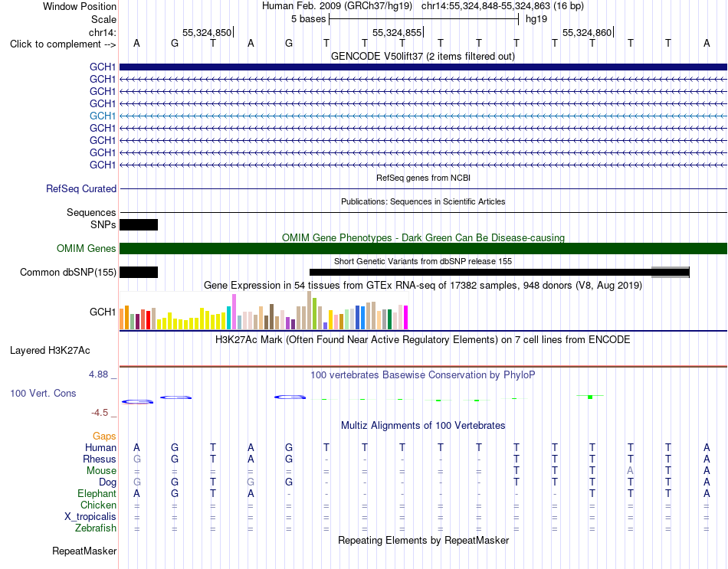Viewport: 728px width, 569px height.
Task: Open '100 vertebrates Basewise Conservation by PhyloP' title
Action: click(423, 375)
